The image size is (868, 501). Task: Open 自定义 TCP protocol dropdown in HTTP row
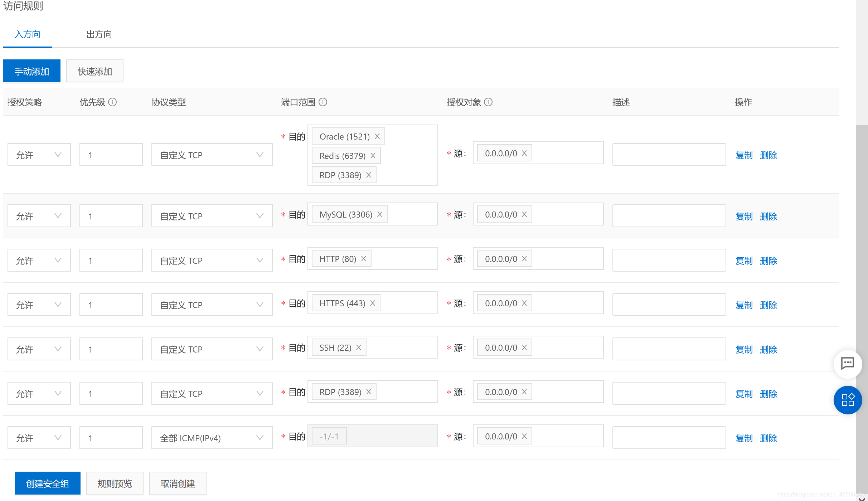[212, 261]
